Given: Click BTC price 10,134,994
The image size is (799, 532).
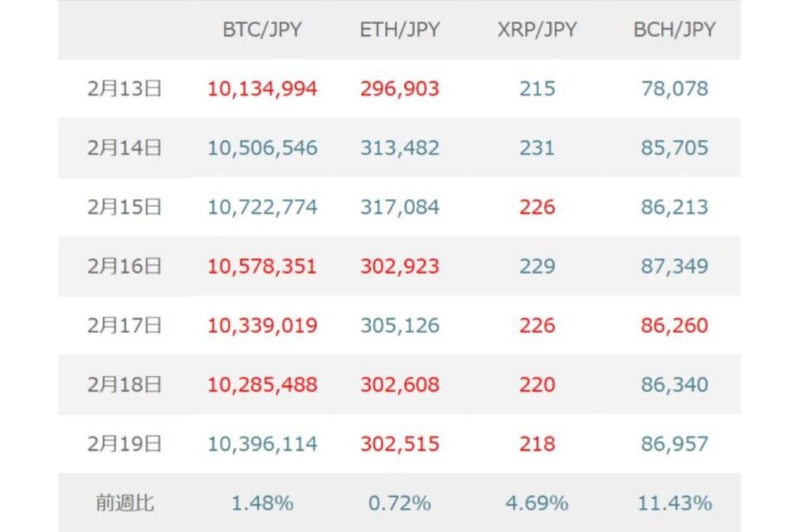Looking at the screenshot, I should pyautogui.click(x=262, y=89).
